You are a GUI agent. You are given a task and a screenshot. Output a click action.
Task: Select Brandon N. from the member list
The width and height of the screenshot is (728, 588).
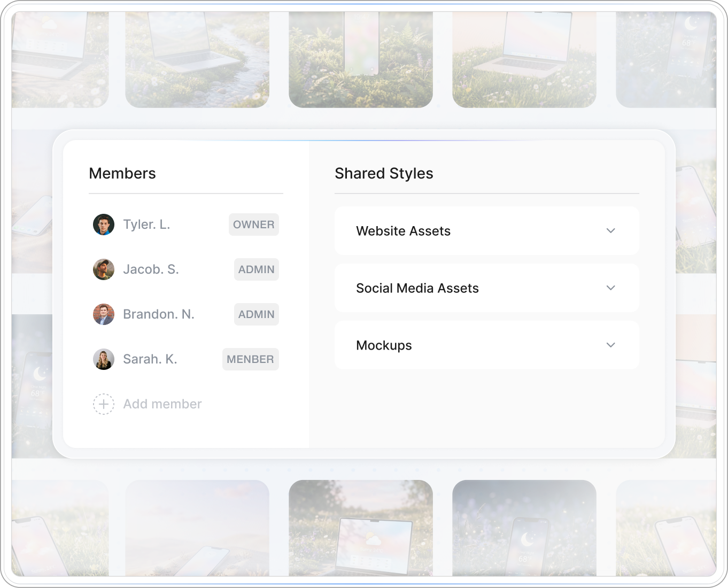click(159, 314)
